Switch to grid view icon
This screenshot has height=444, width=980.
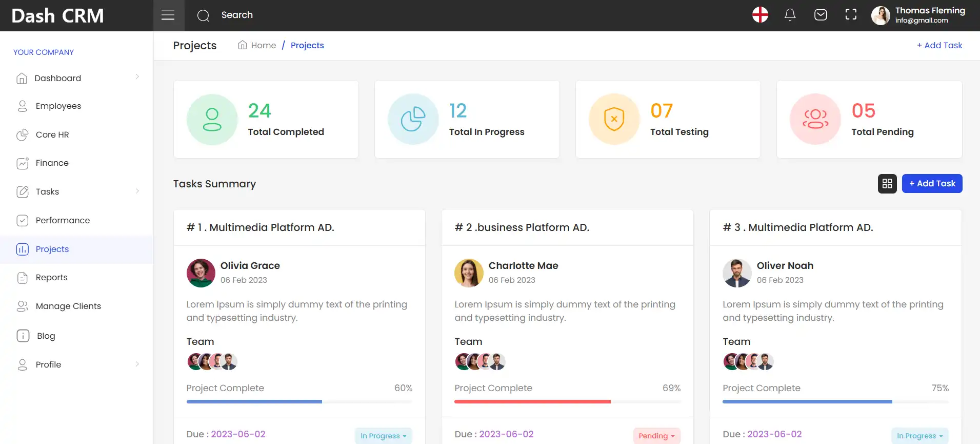pyautogui.click(x=887, y=184)
